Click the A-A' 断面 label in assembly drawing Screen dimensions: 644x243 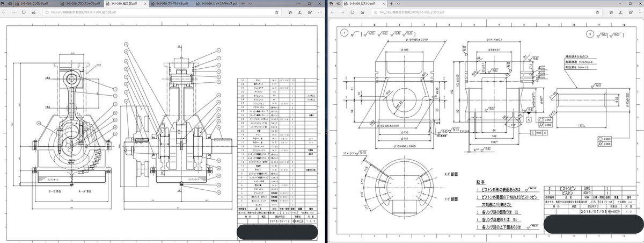[x=85, y=191]
